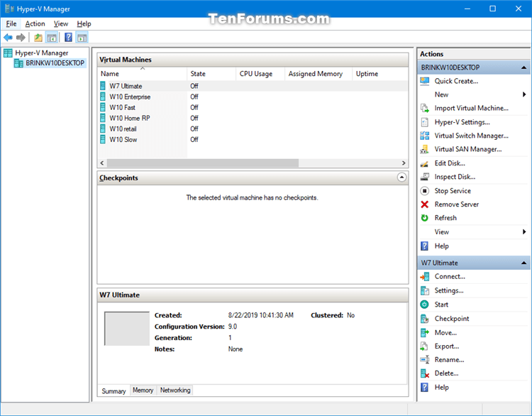Click the Stop Service icon
This screenshot has height=416, width=532.
(x=424, y=191)
